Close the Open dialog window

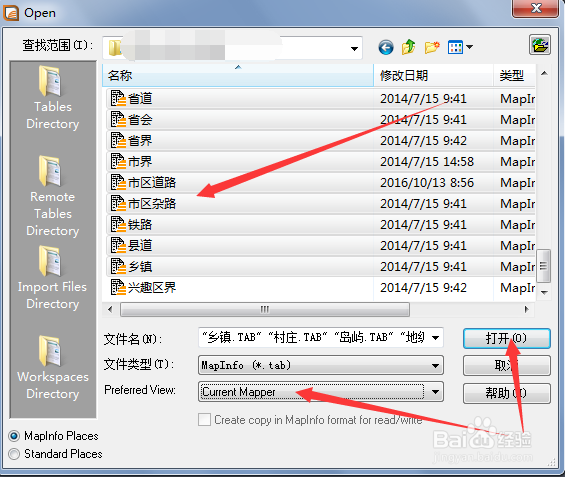(536, 8)
